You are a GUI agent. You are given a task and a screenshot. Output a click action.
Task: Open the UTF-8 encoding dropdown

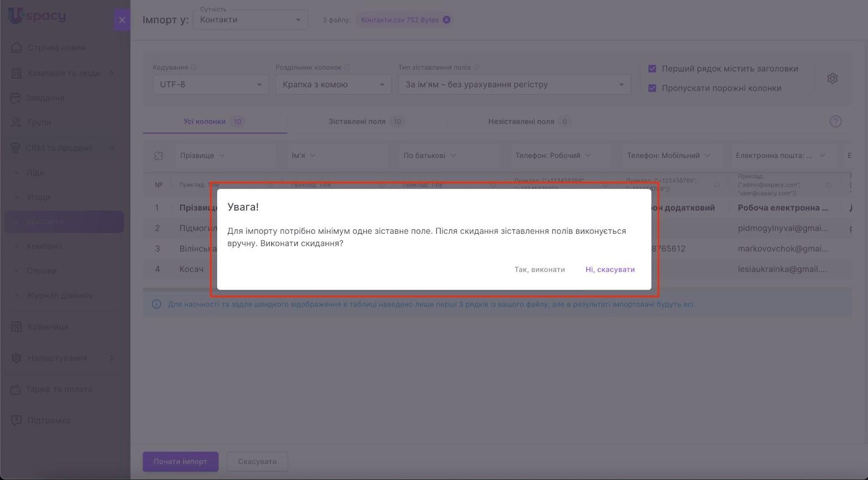click(x=211, y=85)
